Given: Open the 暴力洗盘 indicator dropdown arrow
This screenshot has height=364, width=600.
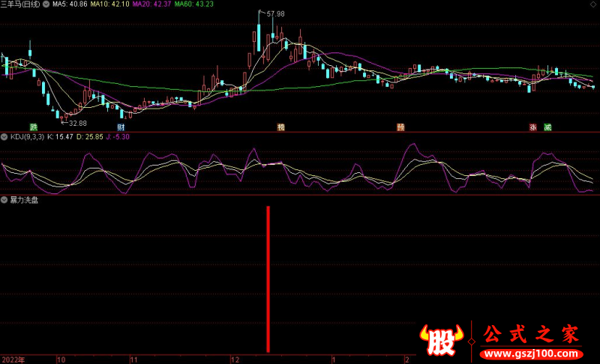Looking at the screenshot, I should (4, 200).
